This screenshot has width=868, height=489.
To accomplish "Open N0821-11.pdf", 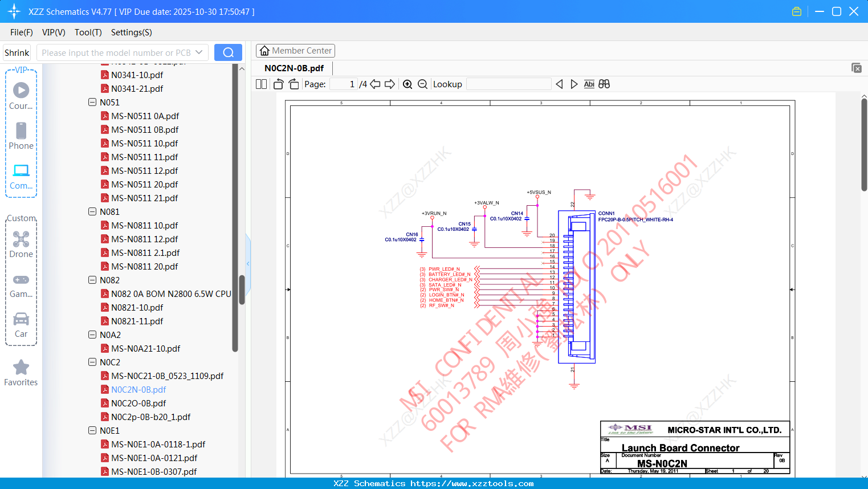I will (x=137, y=321).
